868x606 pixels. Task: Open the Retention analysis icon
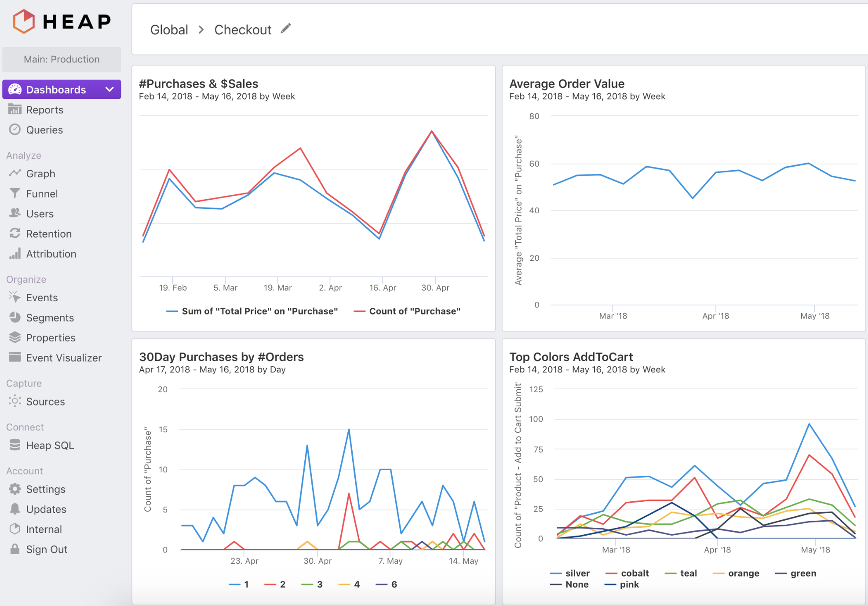(15, 234)
